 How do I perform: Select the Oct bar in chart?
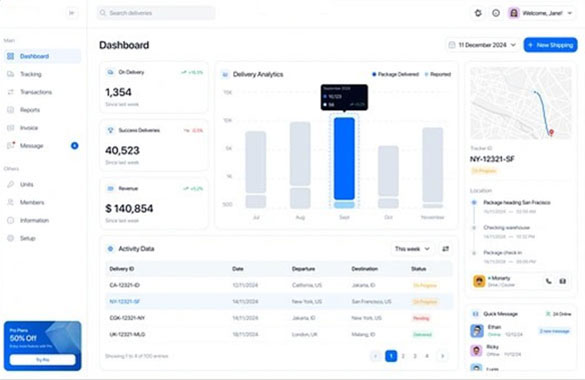coord(388,177)
